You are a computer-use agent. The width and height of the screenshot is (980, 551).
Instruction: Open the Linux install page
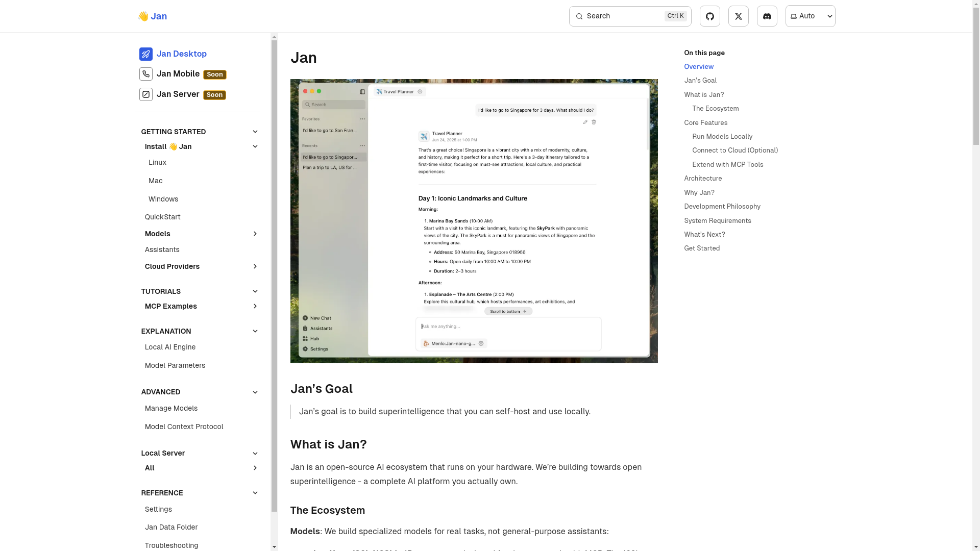click(x=157, y=162)
